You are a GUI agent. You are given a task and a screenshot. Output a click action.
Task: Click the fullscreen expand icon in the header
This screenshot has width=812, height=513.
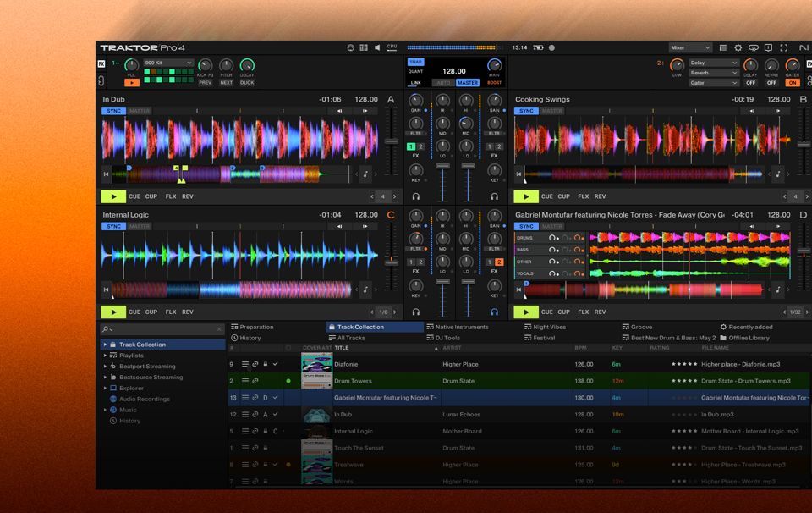(784, 48)
